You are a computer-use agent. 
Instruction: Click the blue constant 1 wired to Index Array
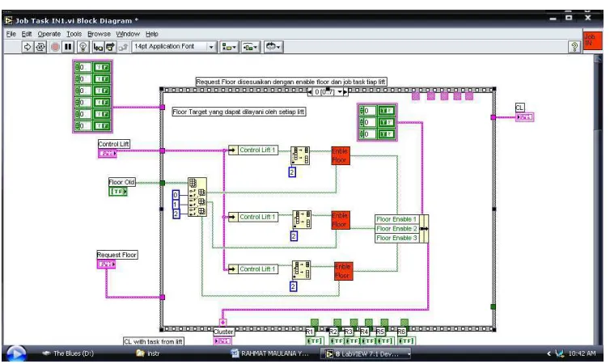pyautogui.click(x=176, y=205)
